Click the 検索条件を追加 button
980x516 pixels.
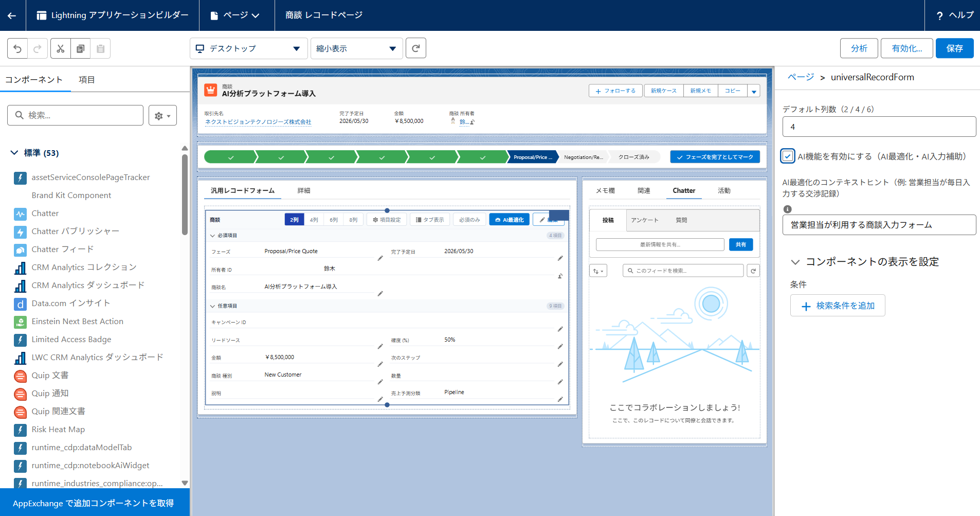tap(838, 306)
